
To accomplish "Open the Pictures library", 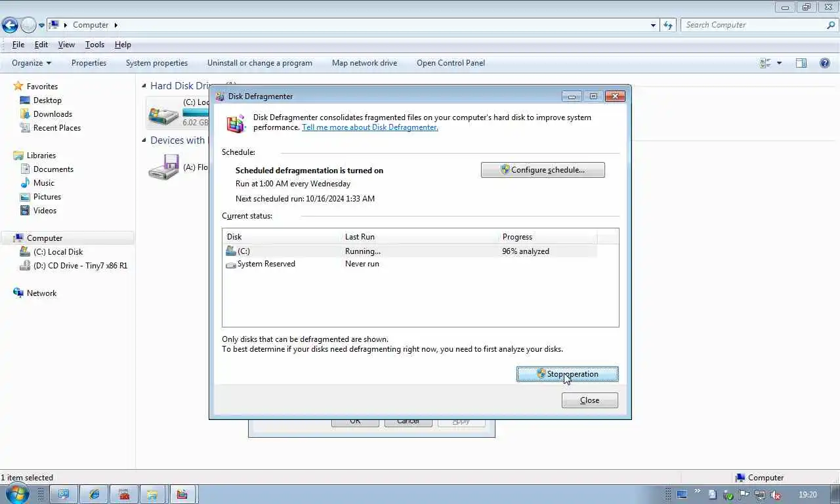I will [47, 197].
